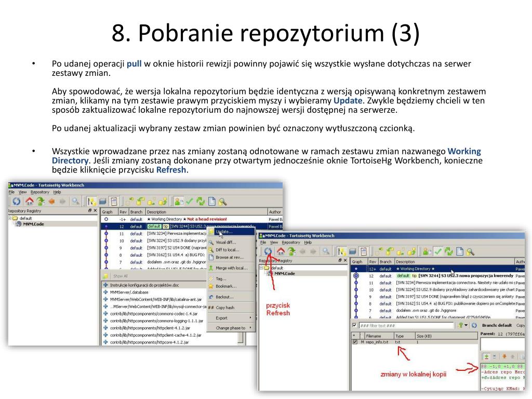The height and width of the screenshot is (399, 532).
Task: Toggle Output Log icon in context-menu window
Action: pos(114,202)
